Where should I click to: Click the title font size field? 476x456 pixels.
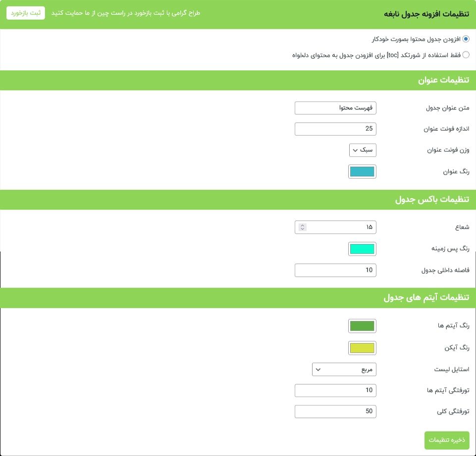tap(335, 129)
